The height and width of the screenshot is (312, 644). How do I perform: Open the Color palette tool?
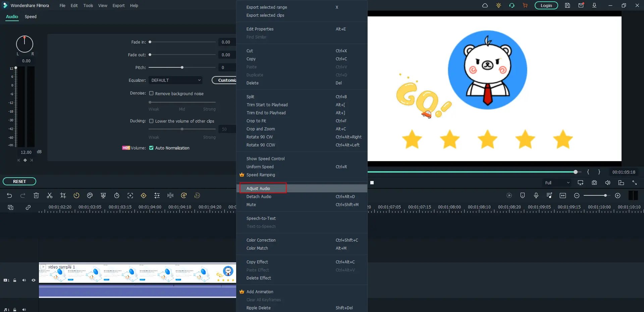[x=90, y=195]
